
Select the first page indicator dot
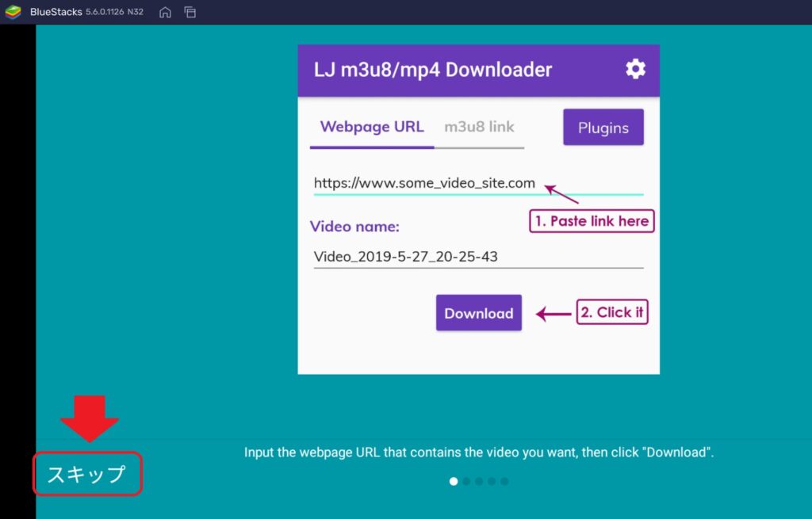click(454, 481)
